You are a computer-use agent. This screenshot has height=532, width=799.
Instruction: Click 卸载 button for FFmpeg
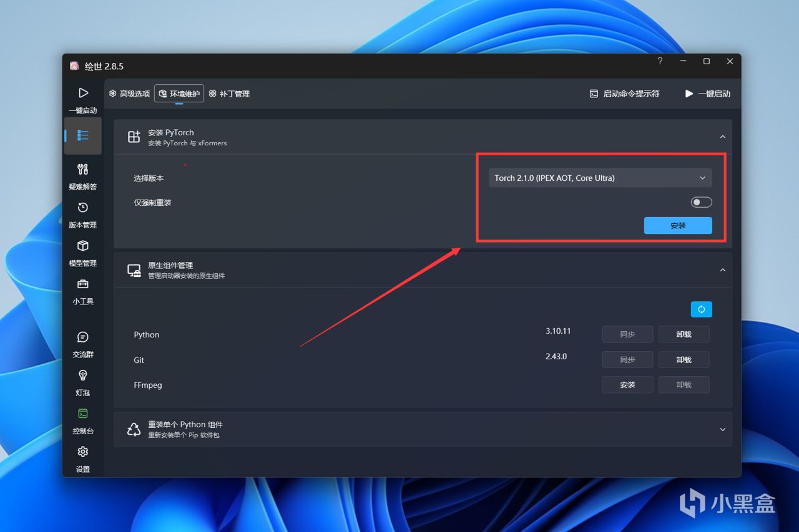(684, 385)
